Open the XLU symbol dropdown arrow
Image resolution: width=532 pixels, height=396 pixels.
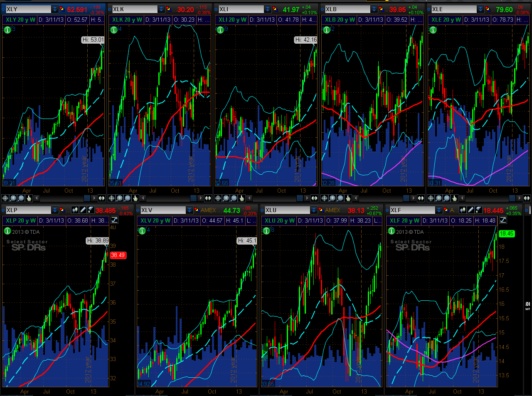pyautogui.click(x=314, y=210)
